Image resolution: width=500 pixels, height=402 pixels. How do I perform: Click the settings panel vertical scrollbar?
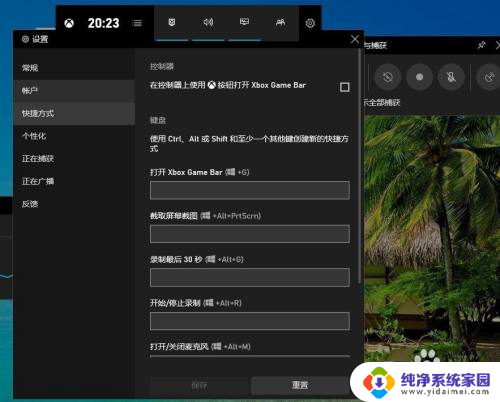[x=359, y=167]
